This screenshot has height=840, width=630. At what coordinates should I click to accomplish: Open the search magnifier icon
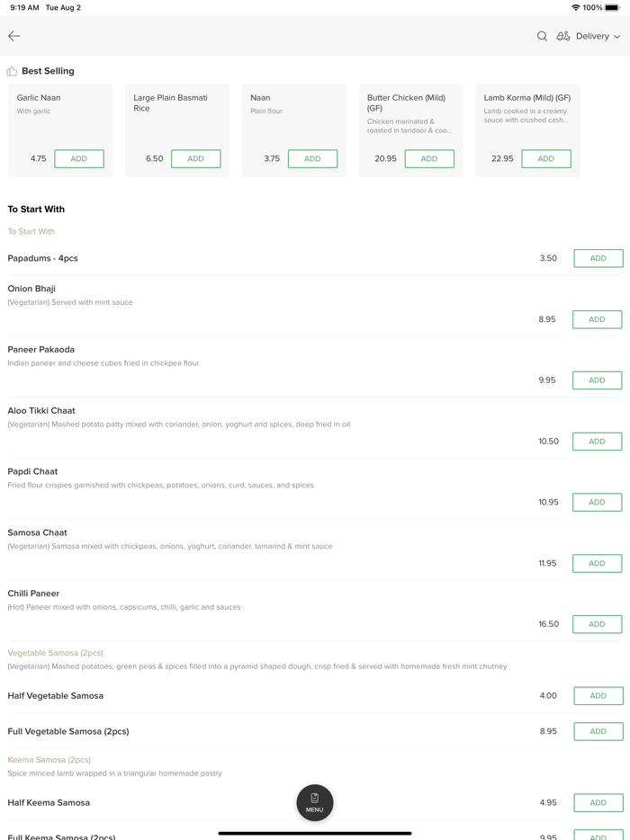542,36
